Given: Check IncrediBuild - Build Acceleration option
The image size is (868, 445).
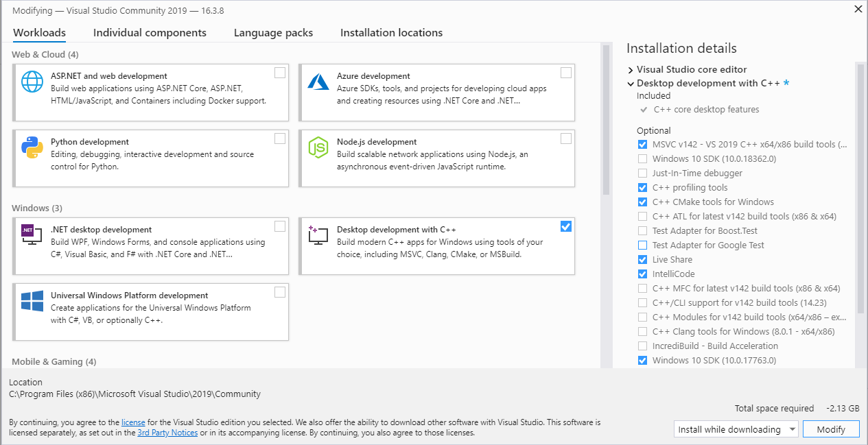Looking at the screenshot, I should (642, 346).
